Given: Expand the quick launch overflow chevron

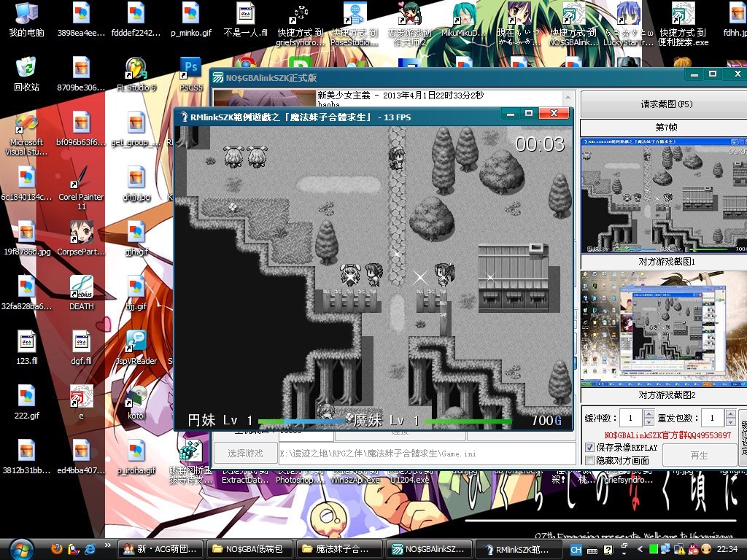Looking at the screenshot, I should pos(107,545).
